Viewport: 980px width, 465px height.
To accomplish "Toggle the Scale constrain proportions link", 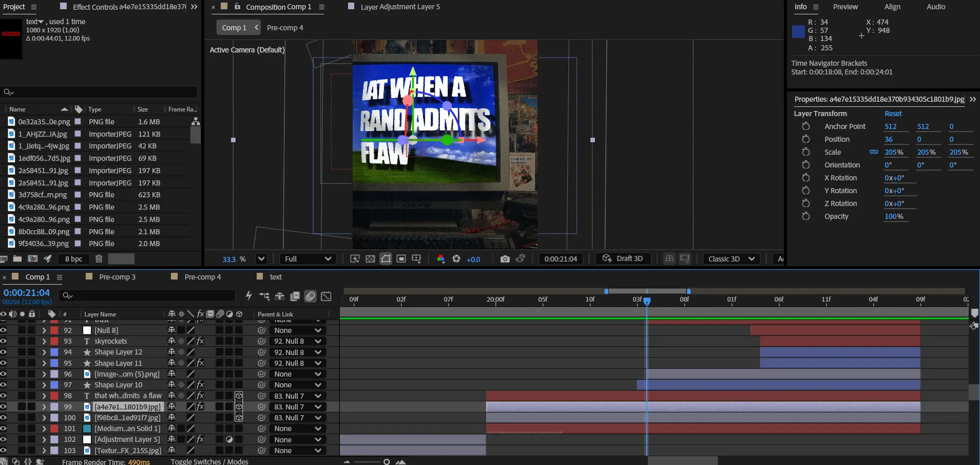I will [x=873, y=152].
